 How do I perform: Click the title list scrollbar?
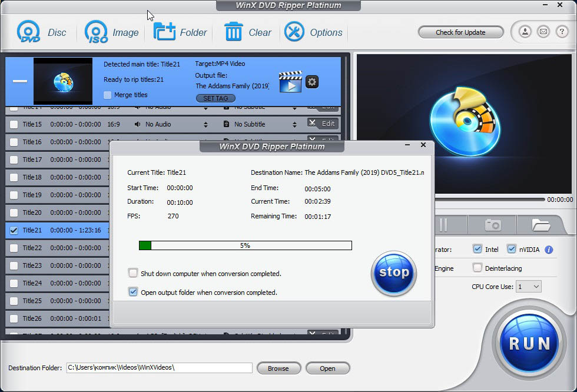tap(346, 195)
